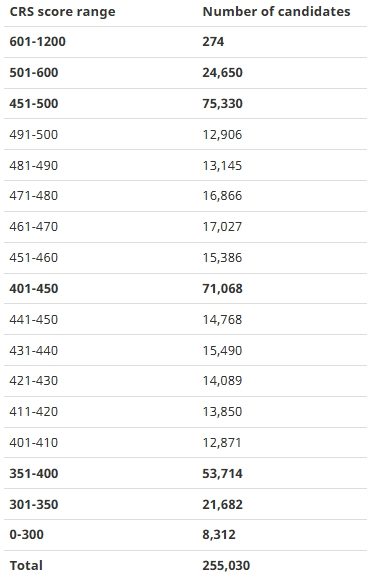Click the 501-600 score range row
Screen dimensions: 367x583
point(185,73)
